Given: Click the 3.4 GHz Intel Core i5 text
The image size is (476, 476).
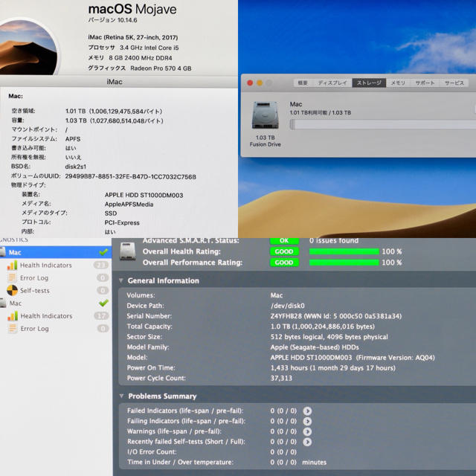Looking at the screenshot, I should (149, 48).
